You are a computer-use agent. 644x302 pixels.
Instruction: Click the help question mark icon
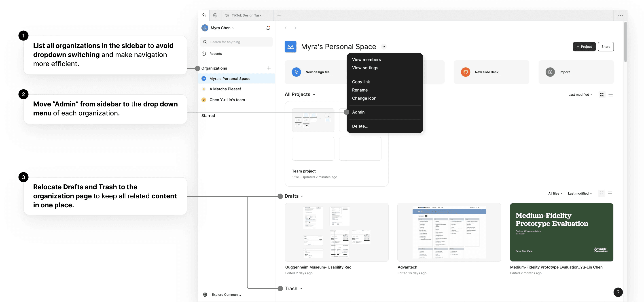click(x=618, y=292)
